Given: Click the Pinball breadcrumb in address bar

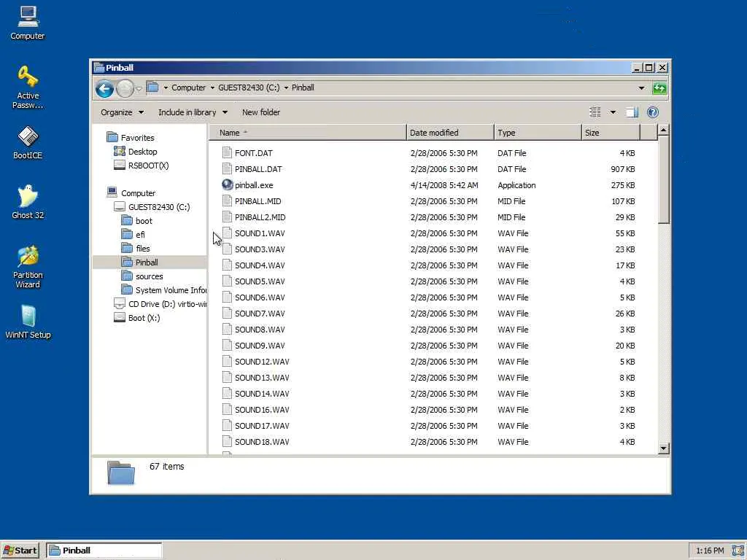Looking at the screenshot, I should (x=303, y=87).
